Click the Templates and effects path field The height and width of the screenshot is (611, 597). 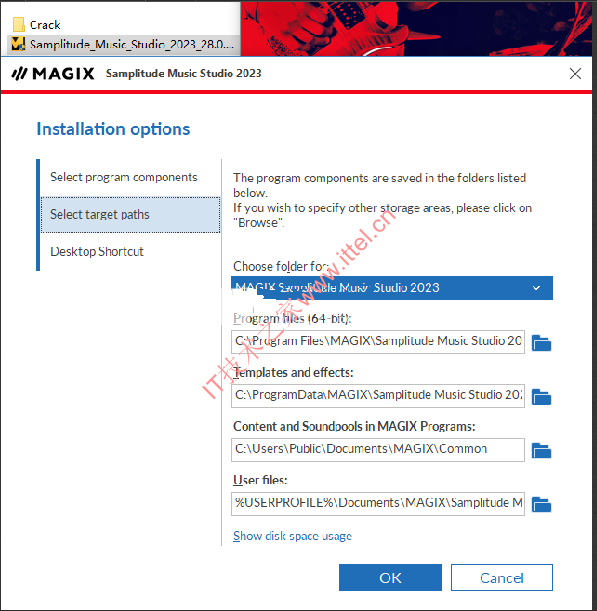click(378, 396)
